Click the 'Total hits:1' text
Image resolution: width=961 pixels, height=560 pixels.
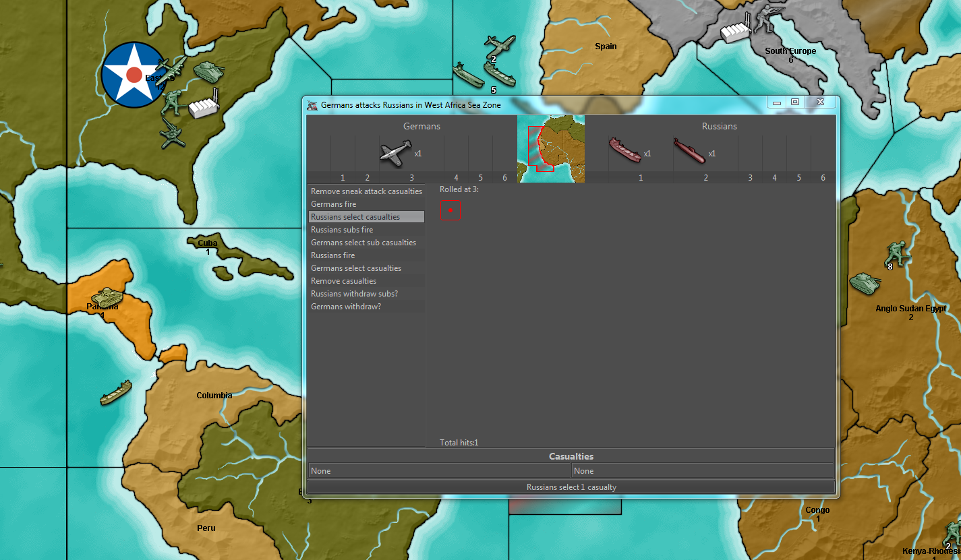[459, 443]
